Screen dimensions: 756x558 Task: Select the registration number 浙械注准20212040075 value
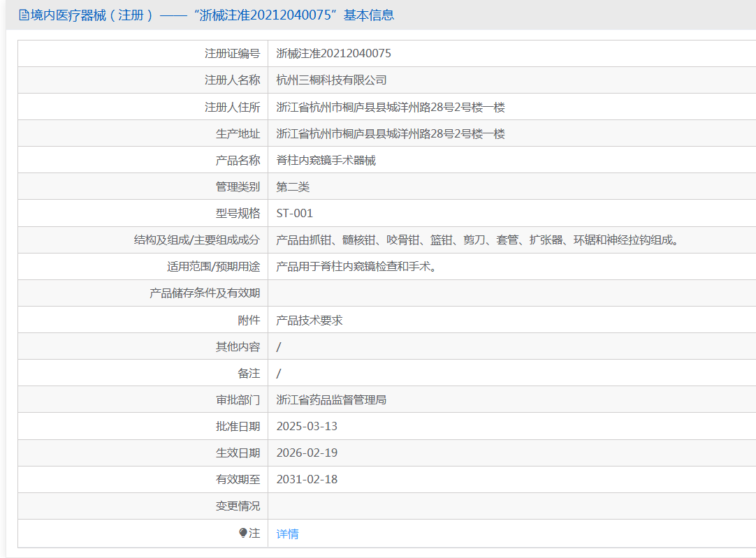(x=334, y=54)
